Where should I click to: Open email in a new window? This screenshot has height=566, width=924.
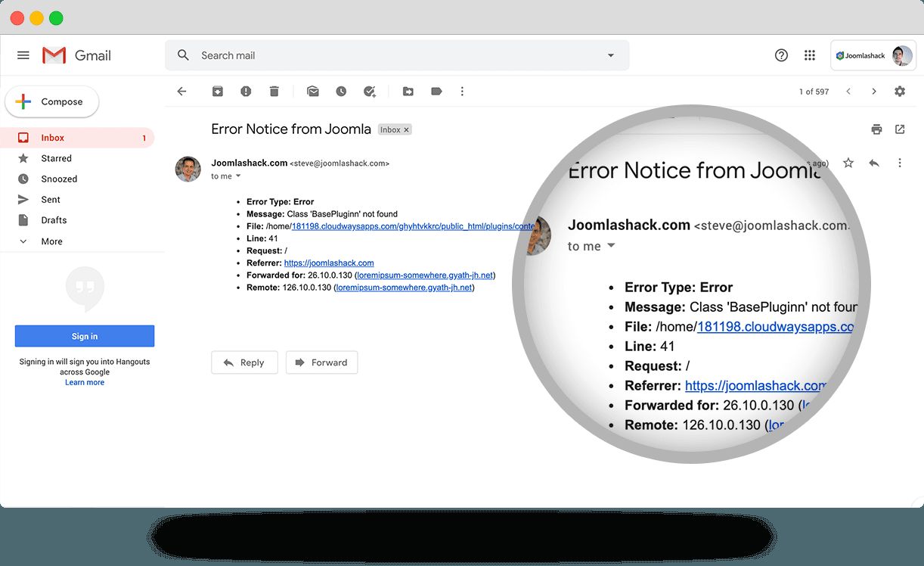click(900, 129)
